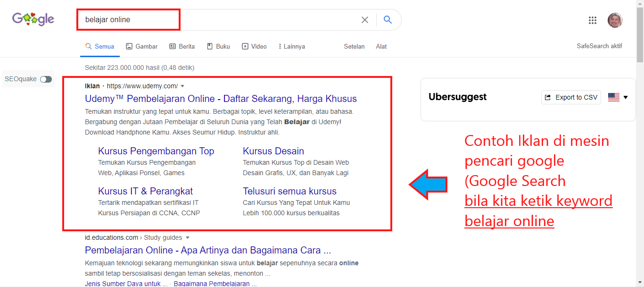
Task: Click the export arrow icon before Export to CSV
Action: (548, 97)
